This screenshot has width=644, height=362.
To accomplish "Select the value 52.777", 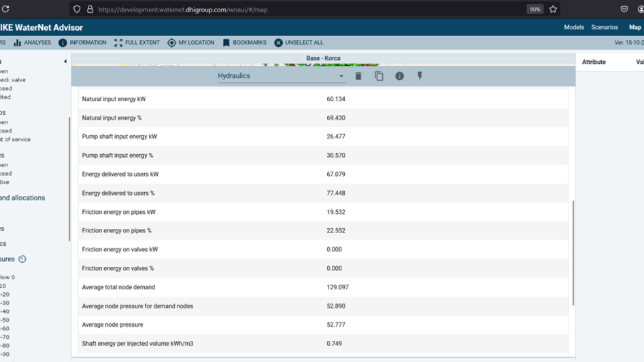I will [x=336, y=325].
